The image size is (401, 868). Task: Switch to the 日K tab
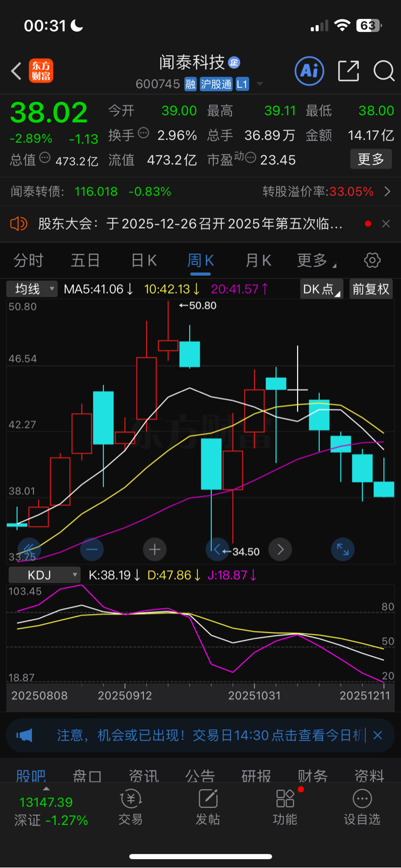pyautogui.click(x=144, y=260)
